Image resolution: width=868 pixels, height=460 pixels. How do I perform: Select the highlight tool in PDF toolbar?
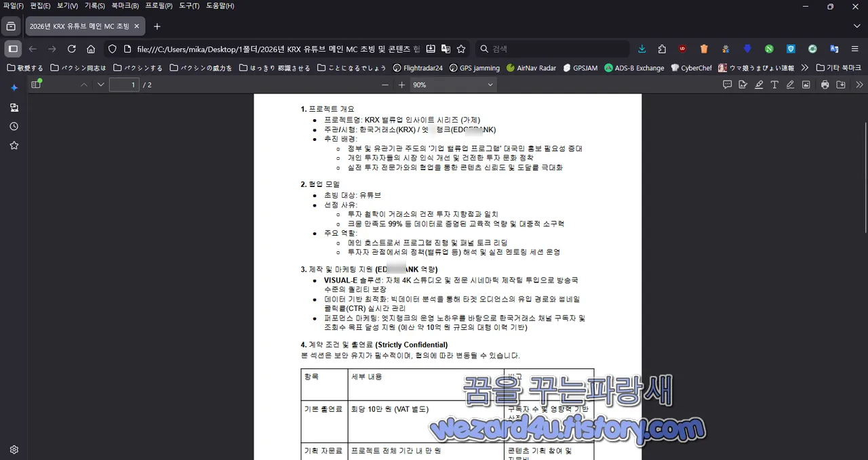coord(759,84)
